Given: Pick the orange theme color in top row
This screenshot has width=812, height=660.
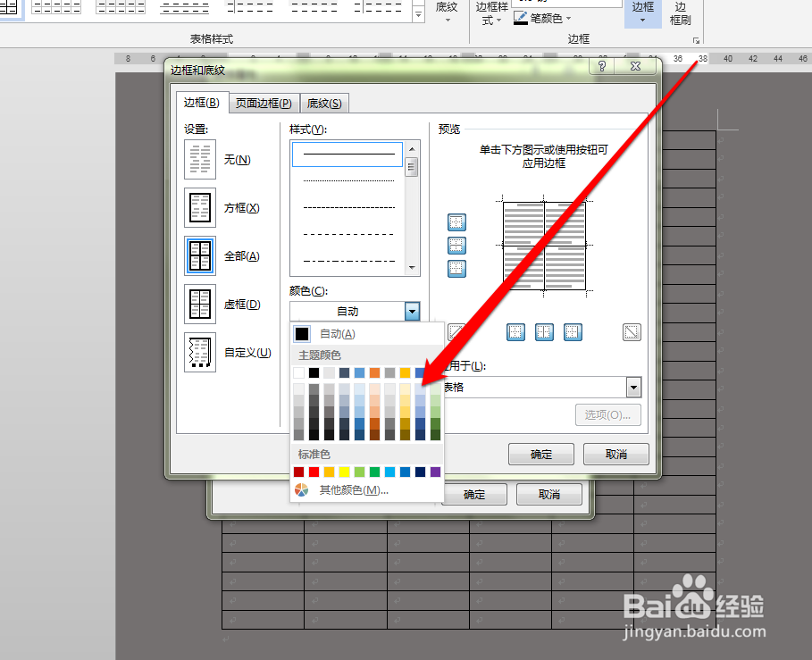Looking at the screenshot, I should click(375, 372).
